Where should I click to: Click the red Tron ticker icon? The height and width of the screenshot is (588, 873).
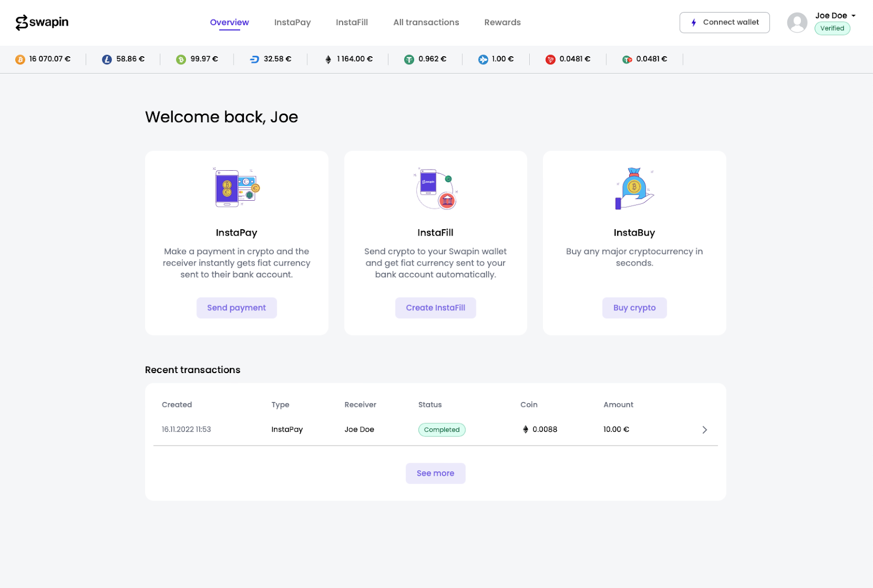pyautogui.click(x=551, y=59)
